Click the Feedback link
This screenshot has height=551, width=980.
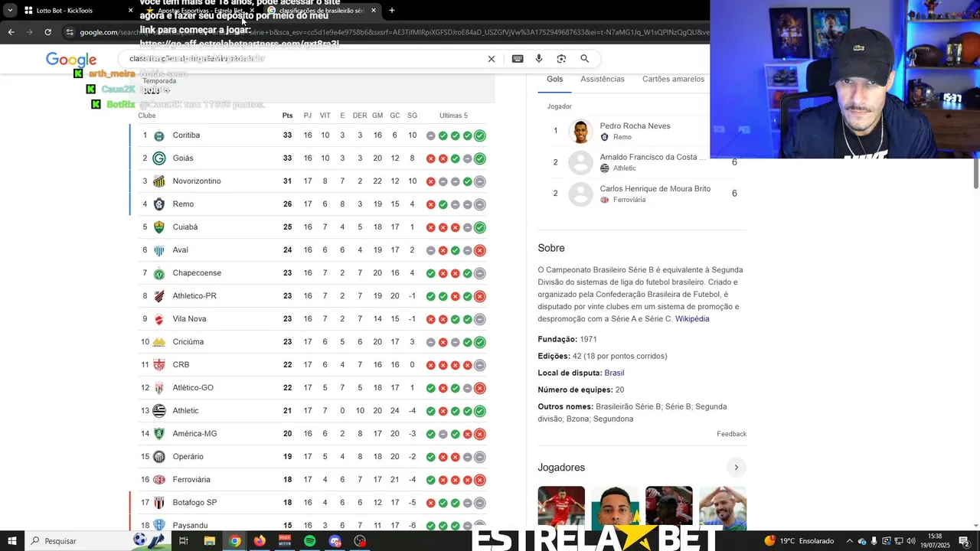[x=731, y=434]
